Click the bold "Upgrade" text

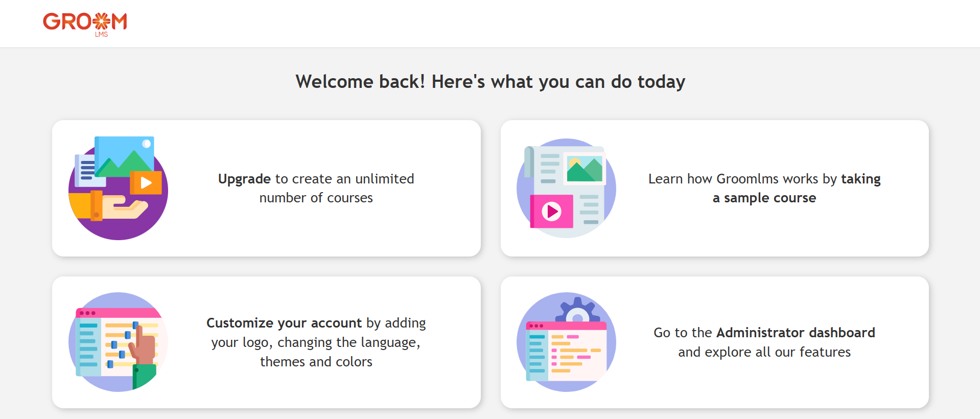click(x=244, y=179)
